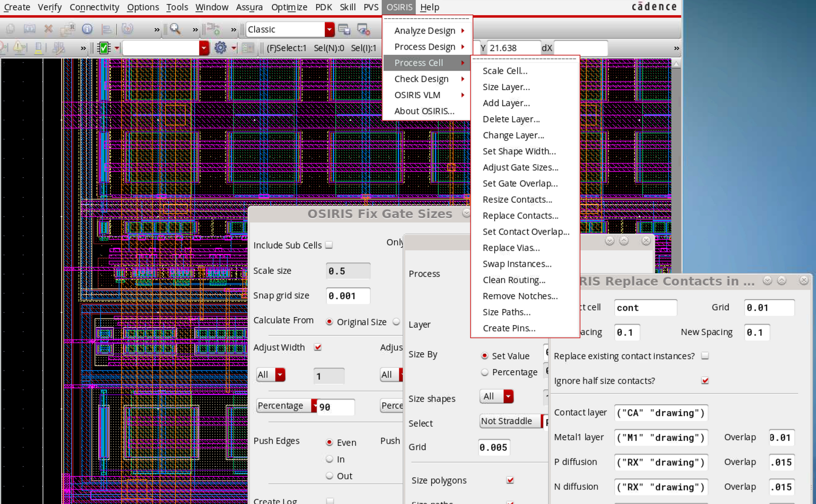816x504 pixels.
Task: Expand the overflow chevron after Create Instance icon
Action: pos(233,29)
